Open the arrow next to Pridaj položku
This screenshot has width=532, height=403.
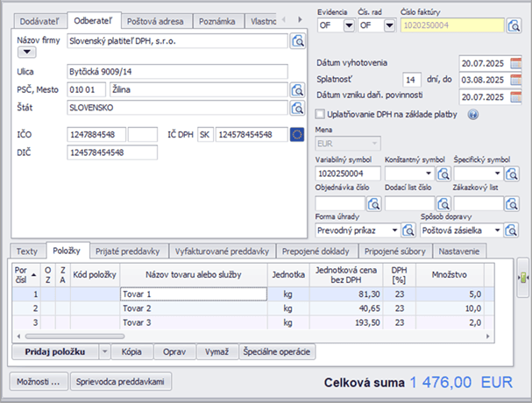coord(104,351)
